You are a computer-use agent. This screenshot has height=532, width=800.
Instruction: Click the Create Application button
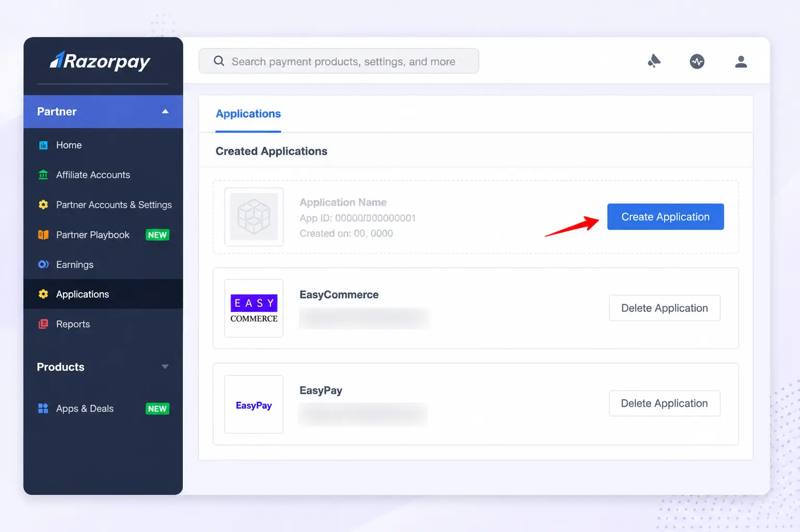pos(665,217)
